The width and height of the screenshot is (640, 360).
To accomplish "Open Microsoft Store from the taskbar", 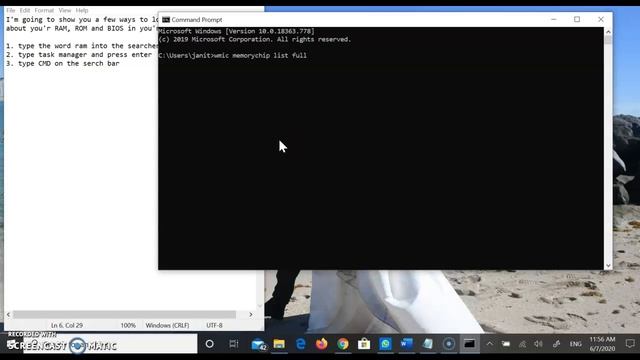I will [x=364, y=344].
